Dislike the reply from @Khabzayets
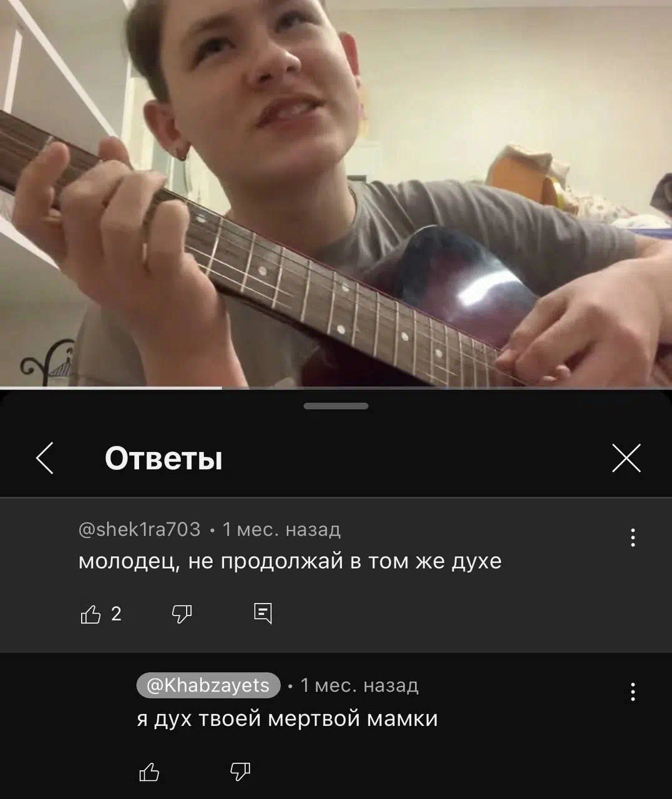This screenshot has height=799, width=672. tap(240, 772)
